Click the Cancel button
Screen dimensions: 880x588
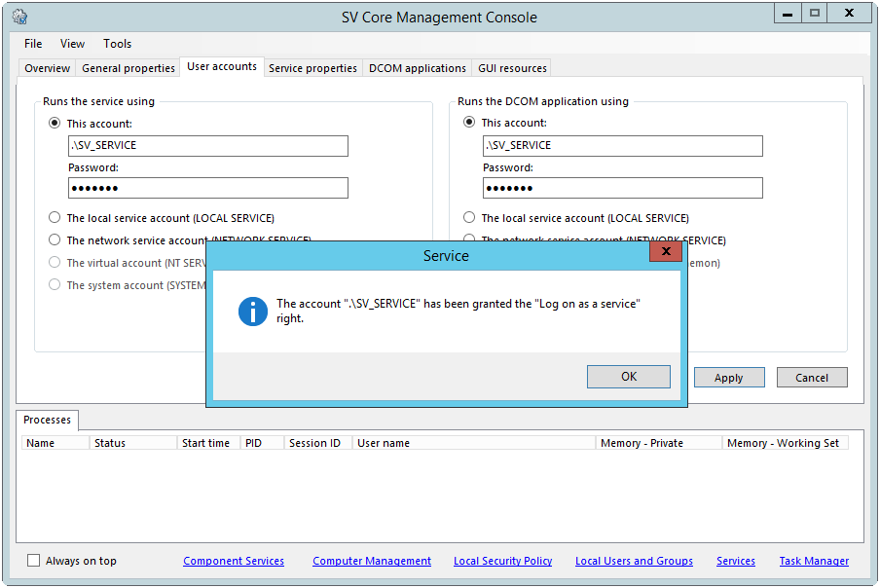[x=812, y=378]
